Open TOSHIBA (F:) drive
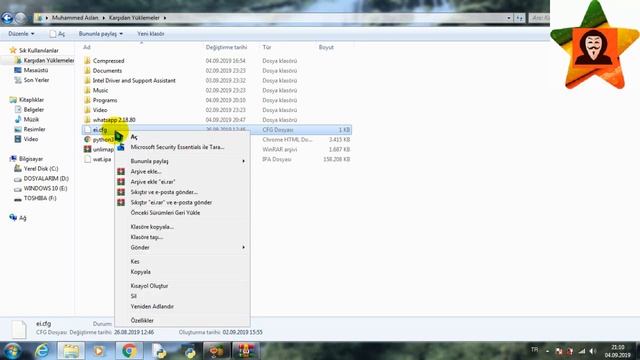Screen dimensions: 640x360 [x=40, y=198]
